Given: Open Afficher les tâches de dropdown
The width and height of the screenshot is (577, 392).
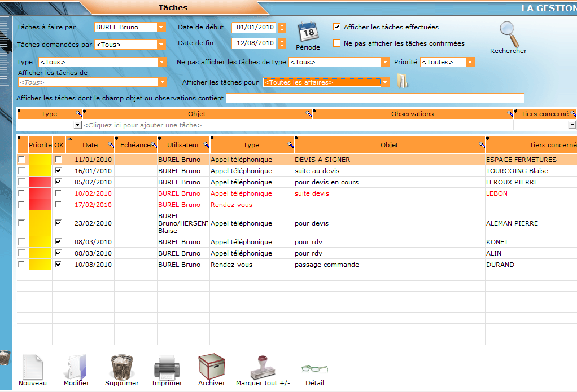Looking at the screenshot, I should point(162,82).
